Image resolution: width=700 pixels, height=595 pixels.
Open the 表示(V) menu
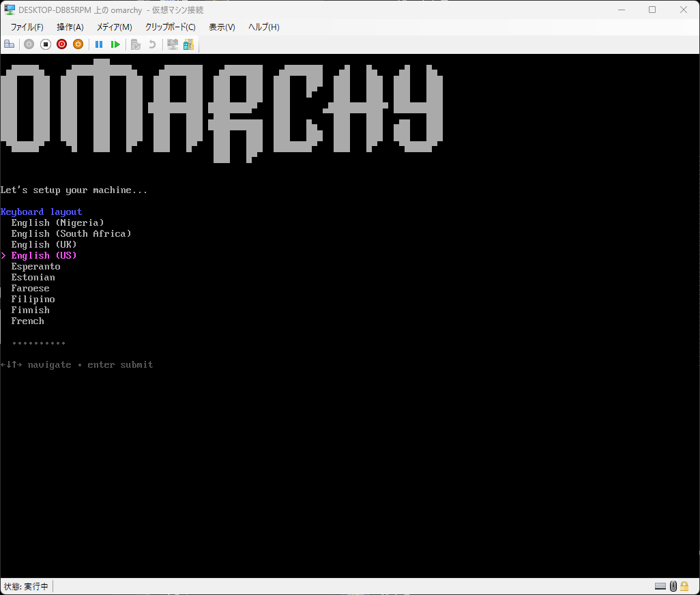click(x=222, y=27)
